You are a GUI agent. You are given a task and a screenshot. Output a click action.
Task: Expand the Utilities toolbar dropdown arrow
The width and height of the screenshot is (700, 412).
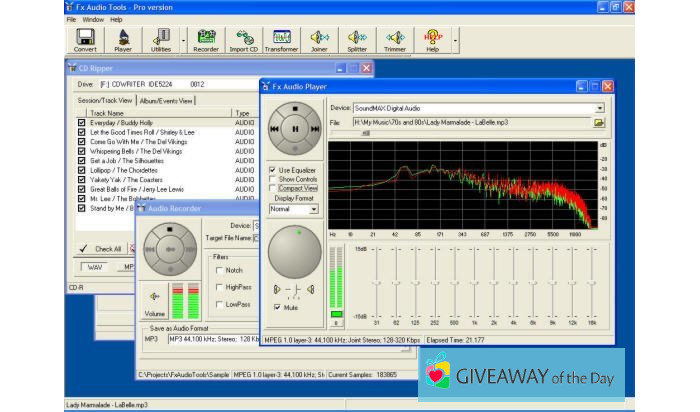(182, 40)
